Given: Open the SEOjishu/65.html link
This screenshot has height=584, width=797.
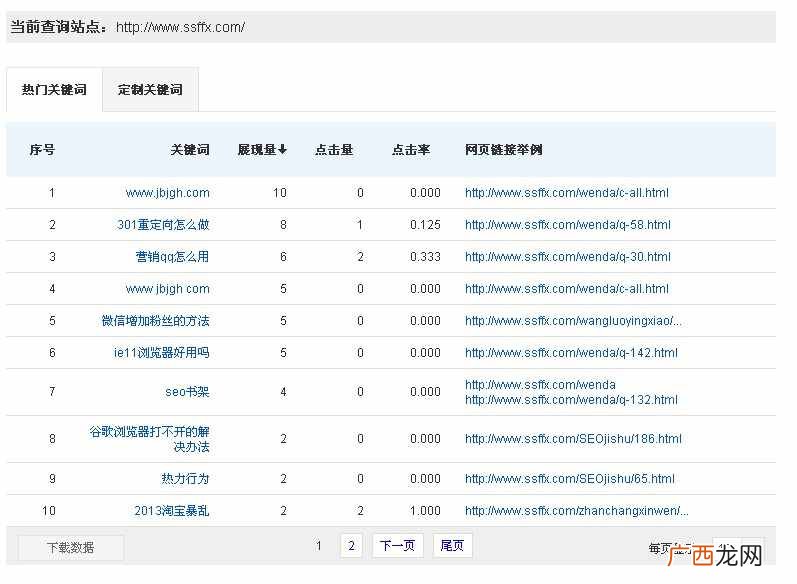Looking at the screenshot, I should click(x=570, y=479).
